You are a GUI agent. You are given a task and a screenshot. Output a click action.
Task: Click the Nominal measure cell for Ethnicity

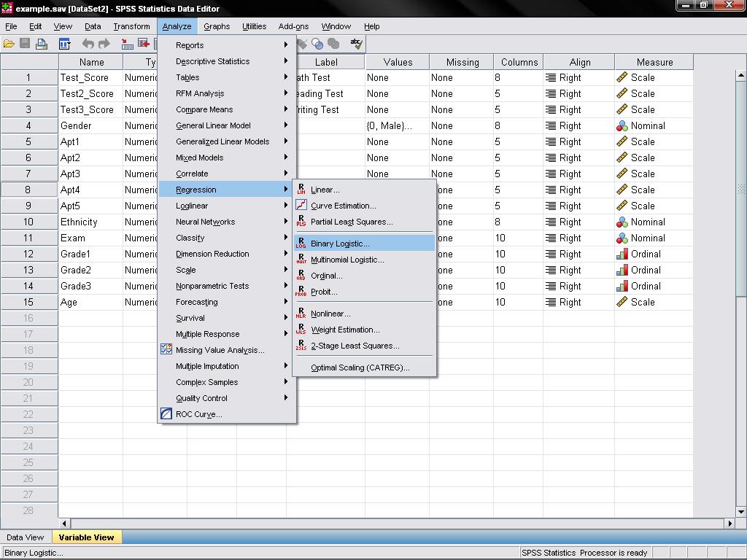click(647, 222)
